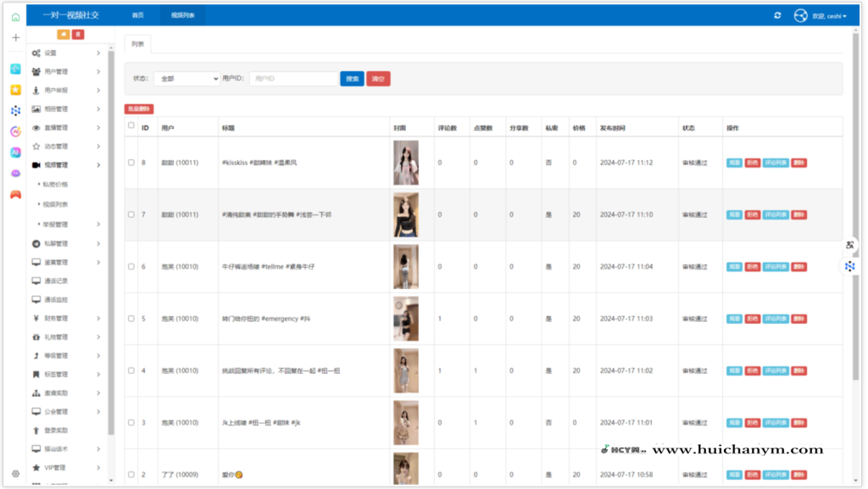Open the red game controller dock icon
This screenshot has width=868, height=489.
[15, 194]
